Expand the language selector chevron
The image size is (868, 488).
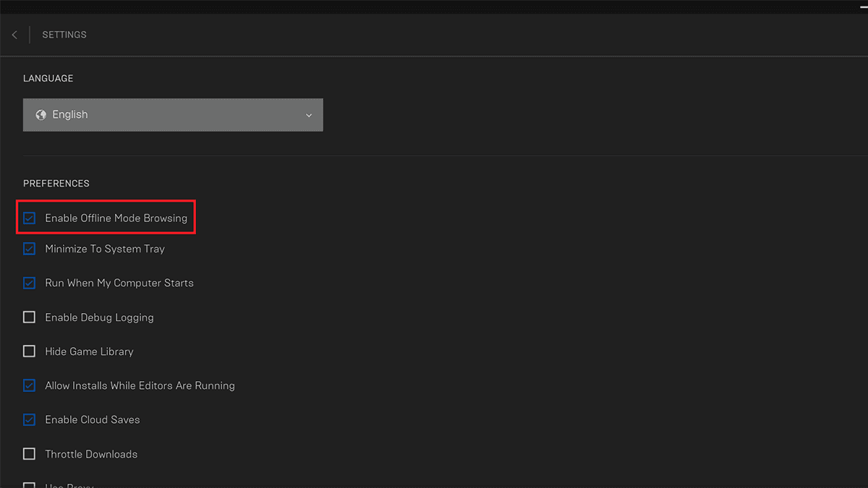click(309, 115)
